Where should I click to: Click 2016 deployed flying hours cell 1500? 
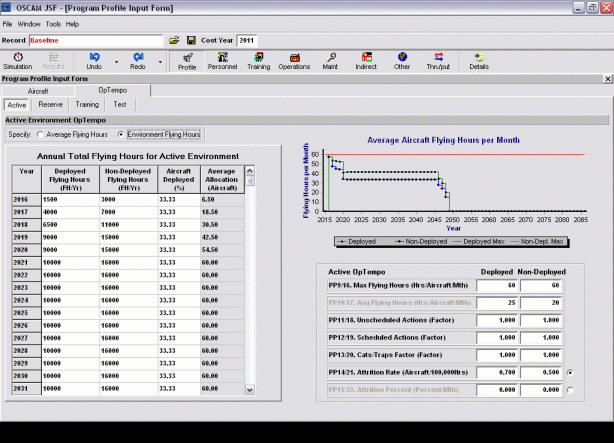coord(70,199)
